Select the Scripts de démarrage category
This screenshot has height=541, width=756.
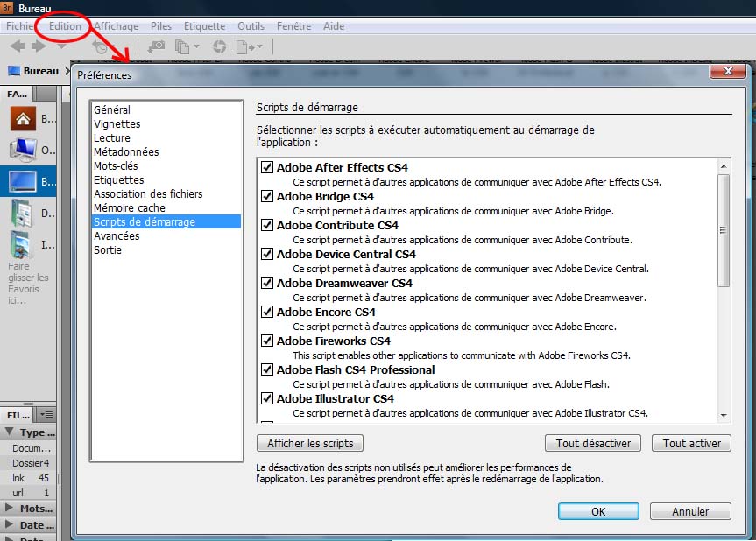click(166, 221)
